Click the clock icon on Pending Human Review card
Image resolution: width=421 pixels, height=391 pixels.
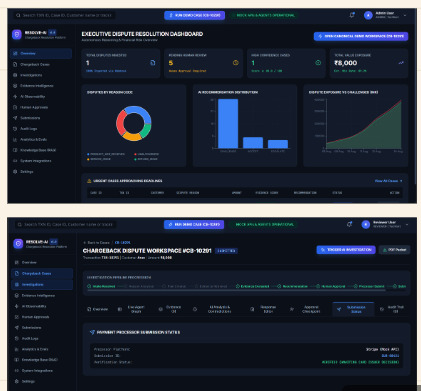[235, 63]
